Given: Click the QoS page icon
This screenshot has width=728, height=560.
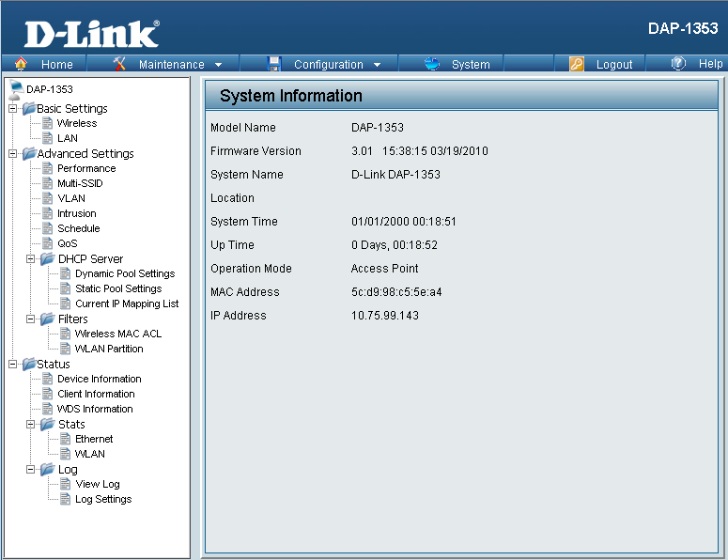Looking at the screenshot, I should (47, 242).
